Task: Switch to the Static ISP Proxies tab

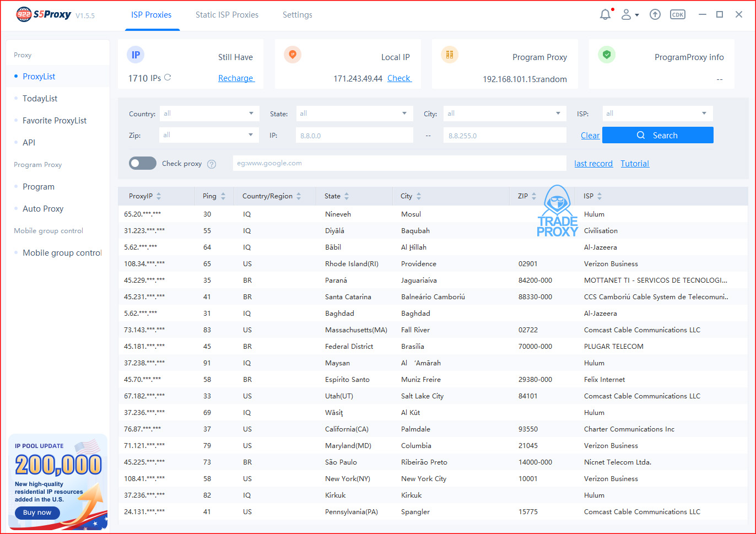Action: coord(227,15)
